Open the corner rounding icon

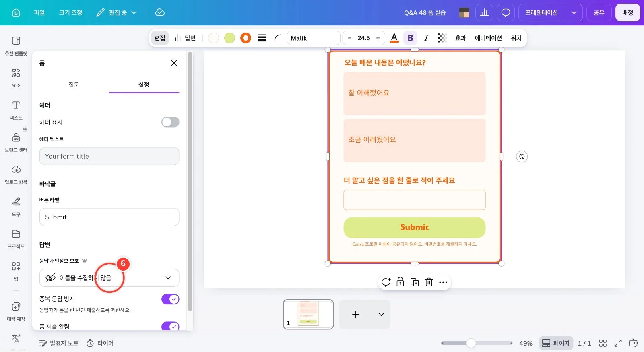(278, 38)
